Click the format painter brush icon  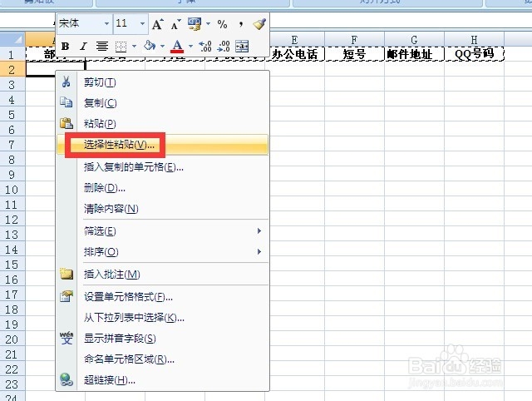[x=259, y=24]
